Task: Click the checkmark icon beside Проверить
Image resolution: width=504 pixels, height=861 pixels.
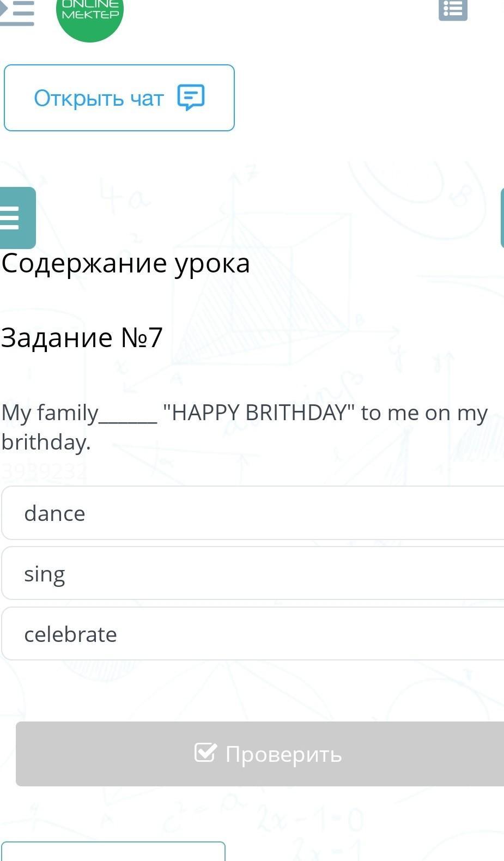Action: pos(205,753)
